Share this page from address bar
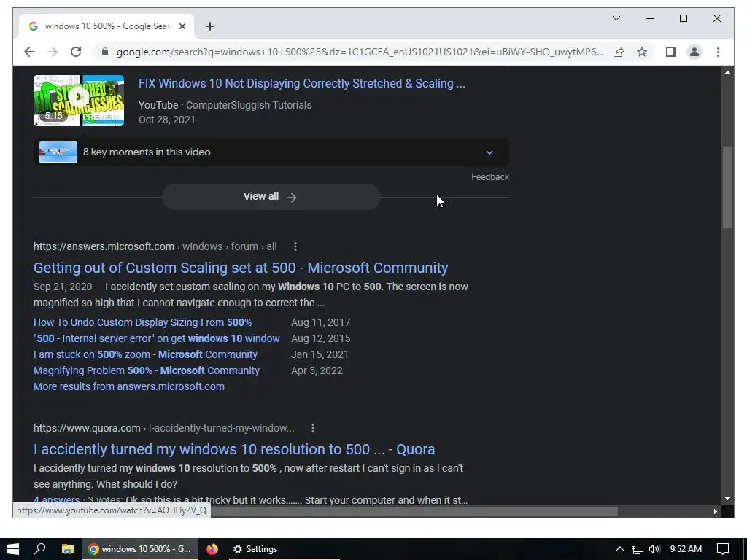747x560 pixels. point(619,52)
